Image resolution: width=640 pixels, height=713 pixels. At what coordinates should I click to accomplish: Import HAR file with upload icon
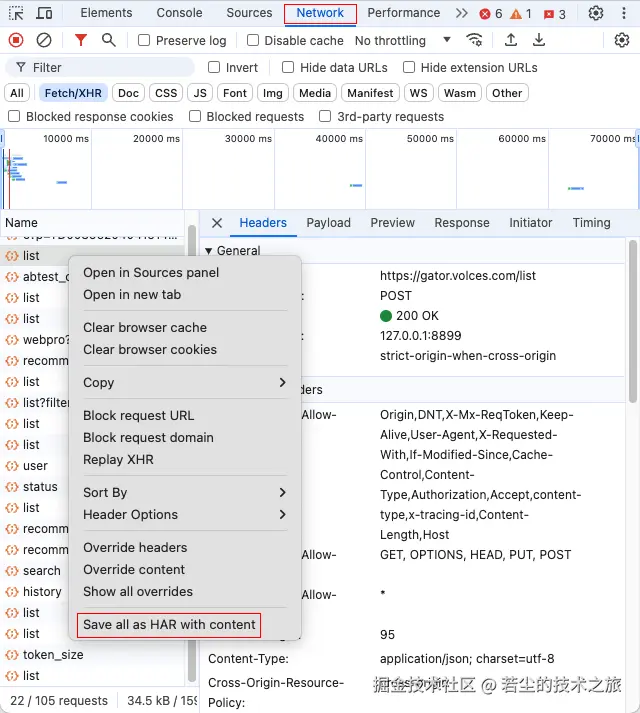click(x=511, y=40)
